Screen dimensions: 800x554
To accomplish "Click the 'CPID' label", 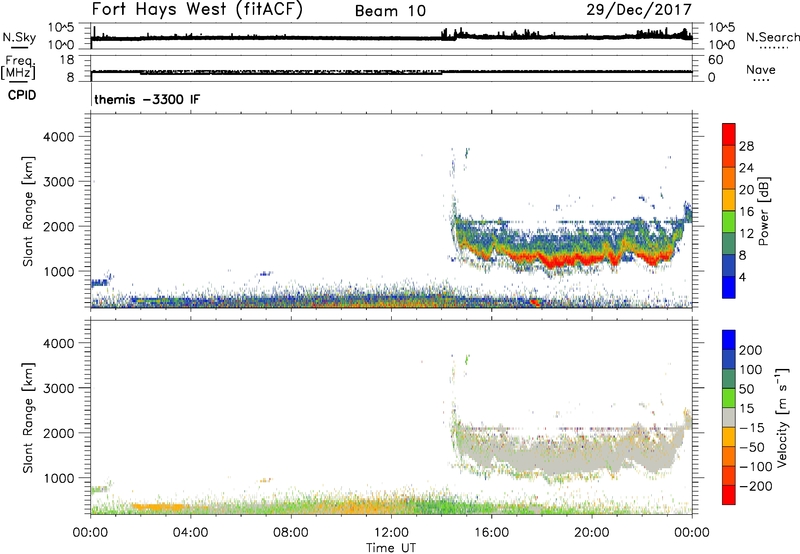I will (22, 95).
